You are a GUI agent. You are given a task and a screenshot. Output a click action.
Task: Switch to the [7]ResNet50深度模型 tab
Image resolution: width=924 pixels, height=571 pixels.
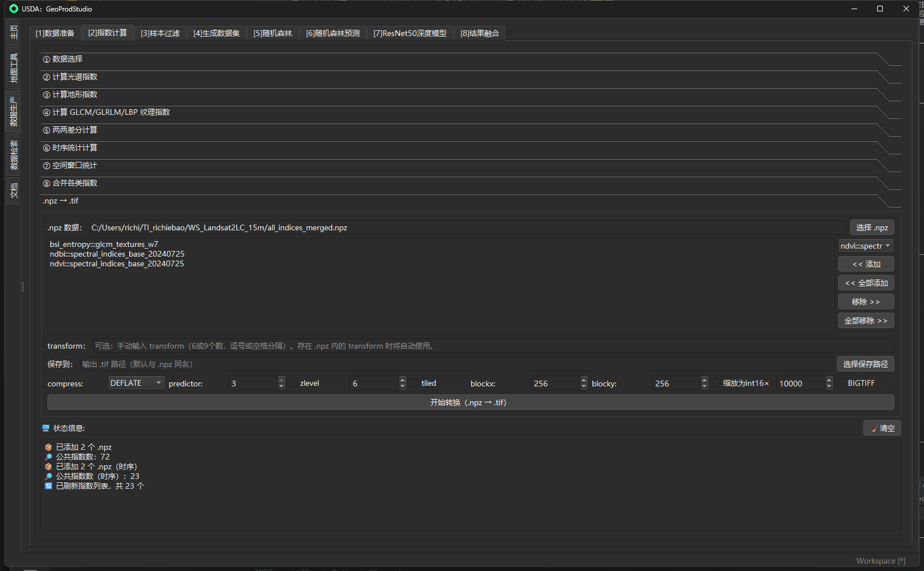tap(409, 33)
